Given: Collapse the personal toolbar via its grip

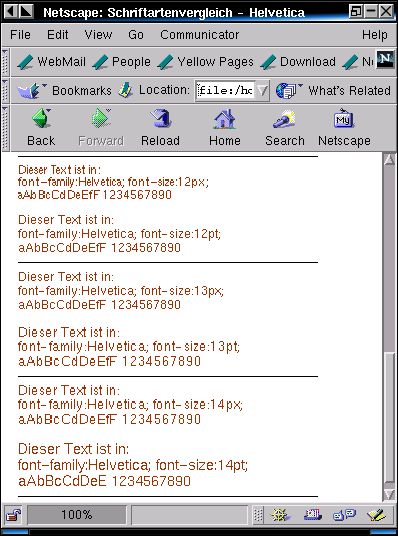Looking at the screenshot, I should (x=5, y=62).
